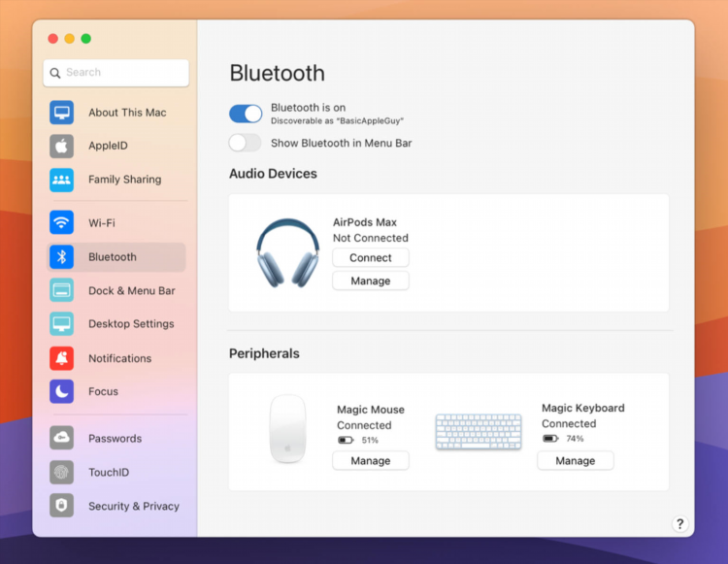This screenshot has width=728, height=564.
Task: Click the Magic Mouse image
Action: click(288, 429)
